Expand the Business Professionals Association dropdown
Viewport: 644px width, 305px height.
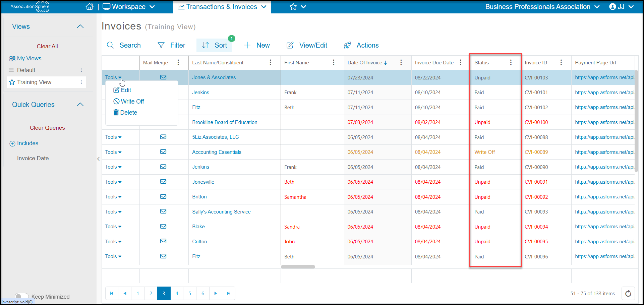(542, 7)
